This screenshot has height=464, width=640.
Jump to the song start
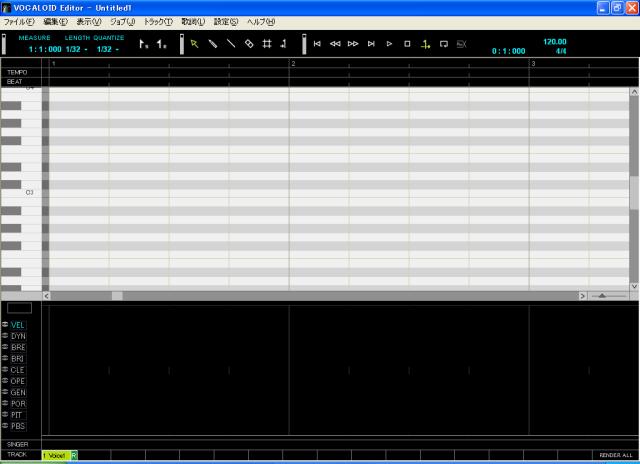317,44
